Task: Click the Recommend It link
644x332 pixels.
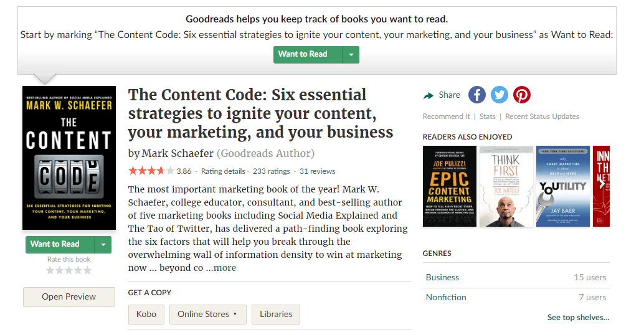Action: pos(446,116)
